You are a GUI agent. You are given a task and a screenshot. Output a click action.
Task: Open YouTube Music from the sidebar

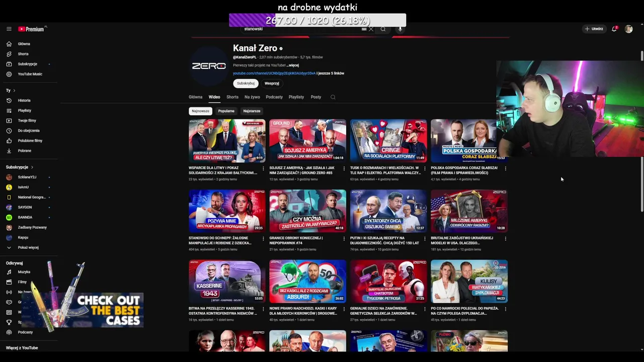pyautogui.click(x=30, y=74)
